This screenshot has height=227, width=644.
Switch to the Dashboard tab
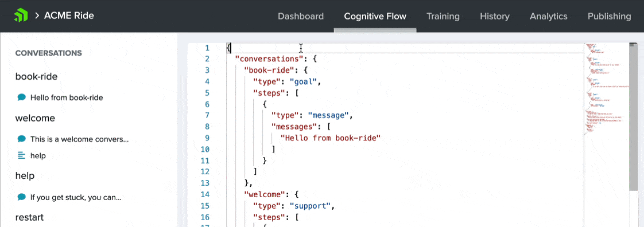(x=301, y=17)
